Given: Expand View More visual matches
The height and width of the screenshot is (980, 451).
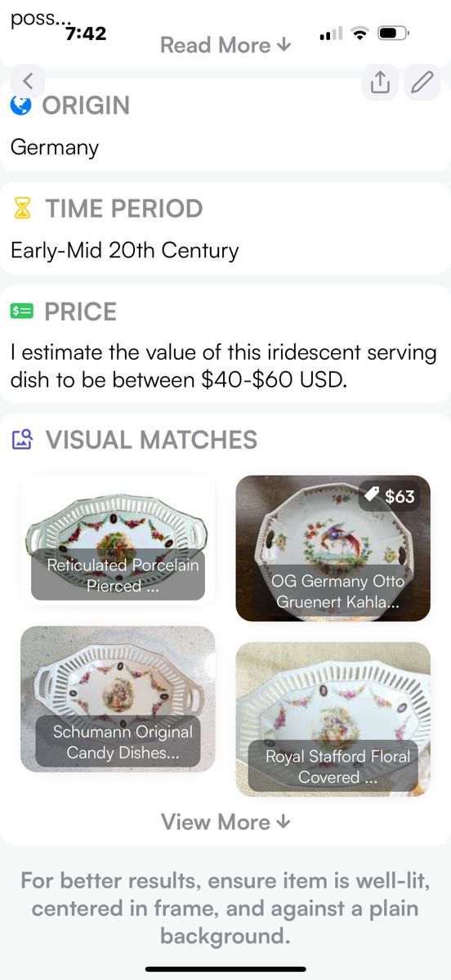Looking at the screenshot, I should tap(225, 822).
